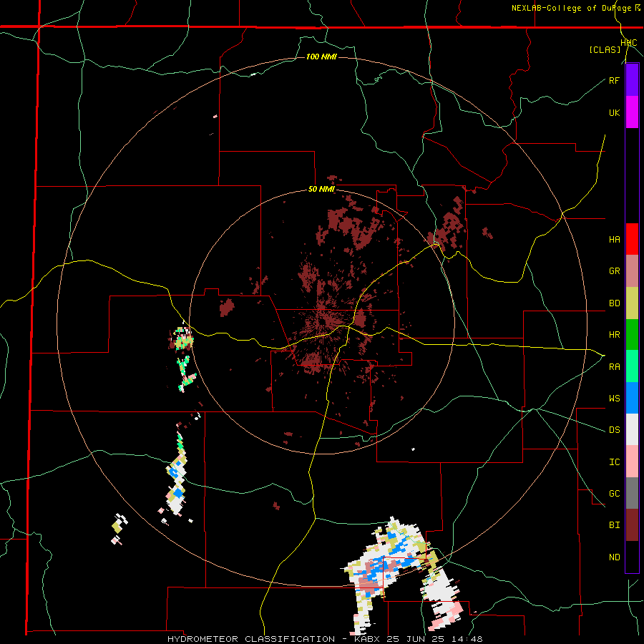
Task: Click the blue WS legend swatch
Action: tap(632, 398)
